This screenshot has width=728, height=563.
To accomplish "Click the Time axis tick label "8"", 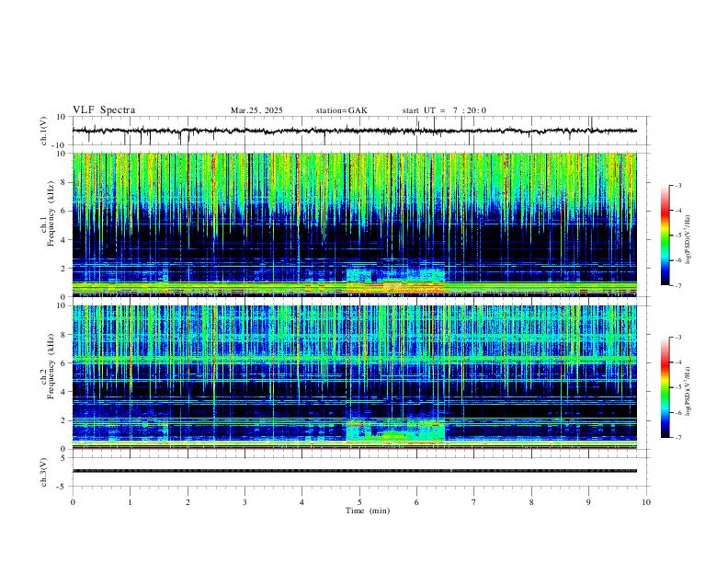I will pyautogui.click(x=531, y=502).
